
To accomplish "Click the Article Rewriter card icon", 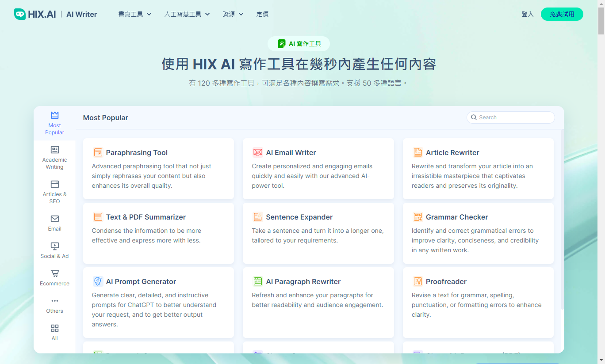I will (418, 152).
